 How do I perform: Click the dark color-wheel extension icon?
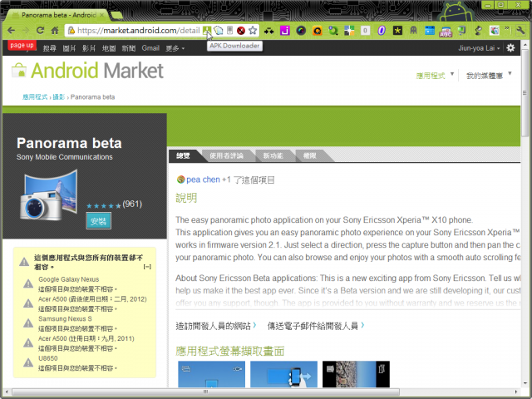(301, 31)
